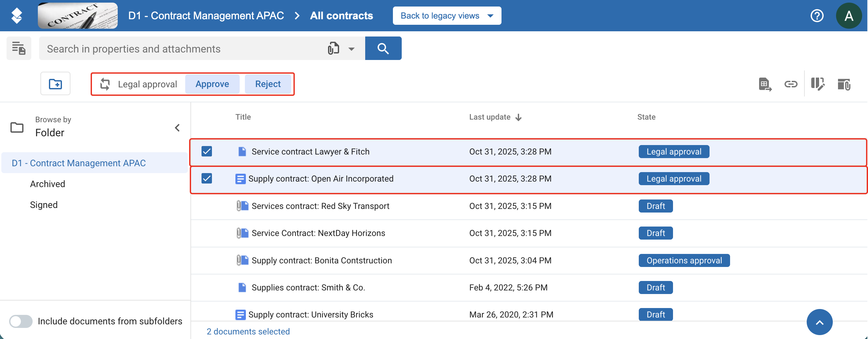
Task: Click Draft badge for Smith & Co.
Action: (x=655, y=287)
